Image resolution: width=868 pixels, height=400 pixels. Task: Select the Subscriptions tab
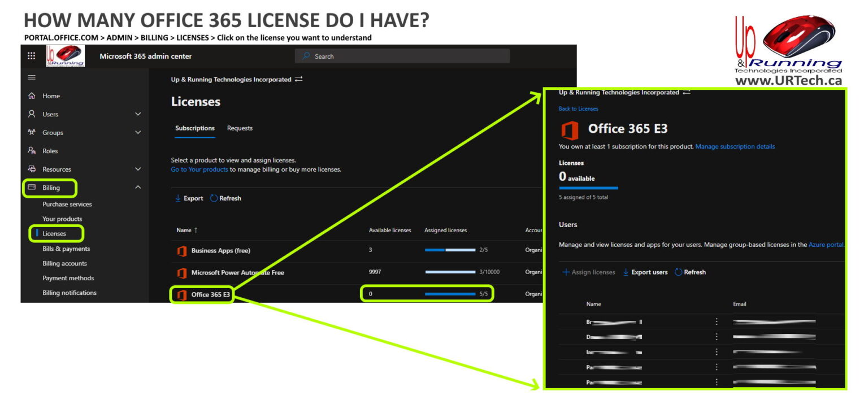coord(194,128)
